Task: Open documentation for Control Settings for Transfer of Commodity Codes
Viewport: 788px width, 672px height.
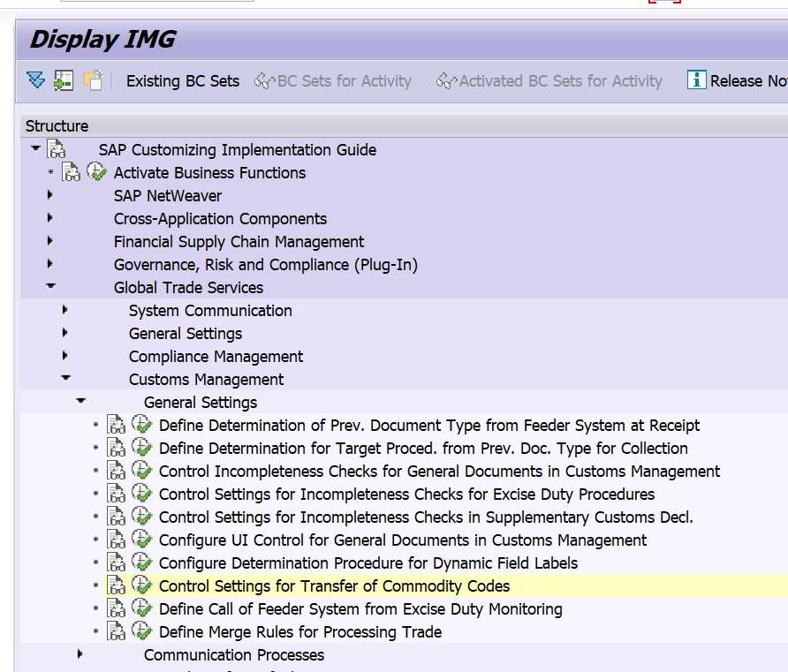Action: pos(116,585)
